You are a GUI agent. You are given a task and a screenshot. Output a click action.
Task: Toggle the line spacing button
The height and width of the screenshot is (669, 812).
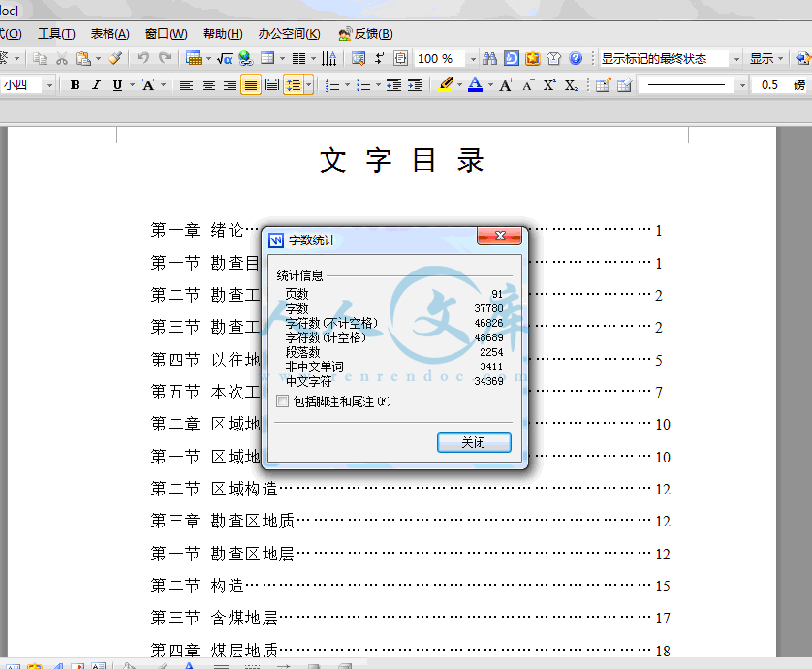[x=294, y=85]
